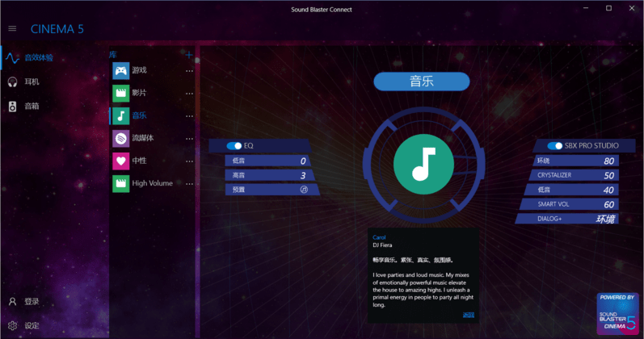This screenshot has height=339, width=644.
Task: Switch to 音效体验 navigation item
Action: [x=39, y=58]
